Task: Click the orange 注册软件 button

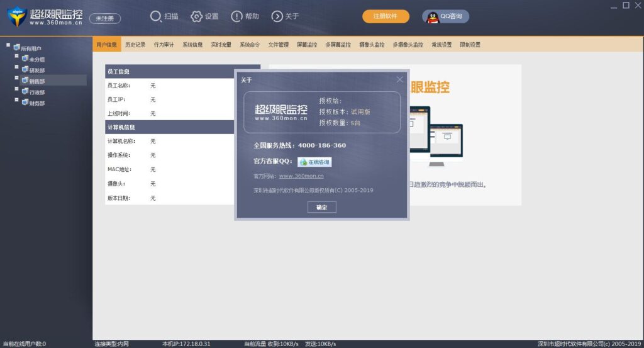Action: point(385,16)
